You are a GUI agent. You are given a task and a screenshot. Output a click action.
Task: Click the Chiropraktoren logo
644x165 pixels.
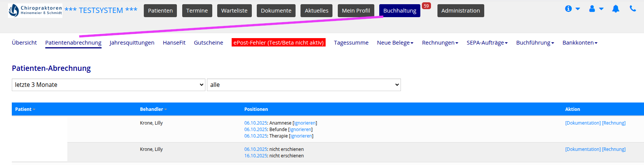(35, 11)
